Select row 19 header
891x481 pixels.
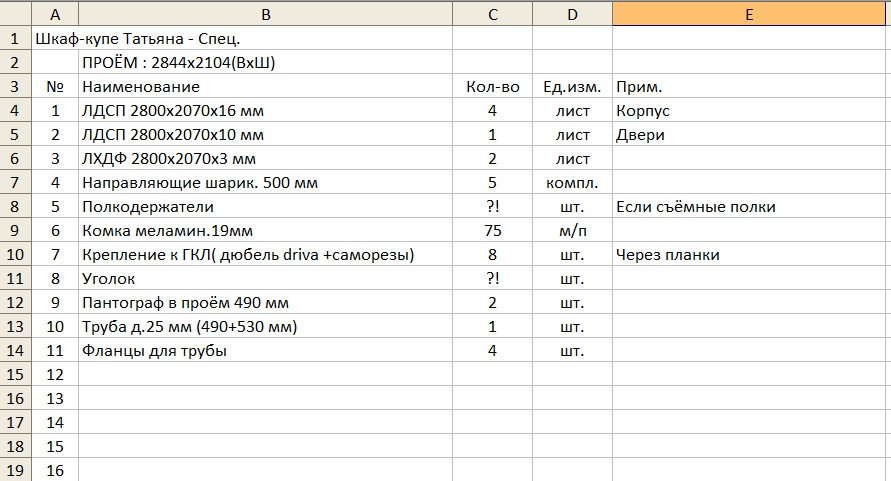(x=15, y=470)
